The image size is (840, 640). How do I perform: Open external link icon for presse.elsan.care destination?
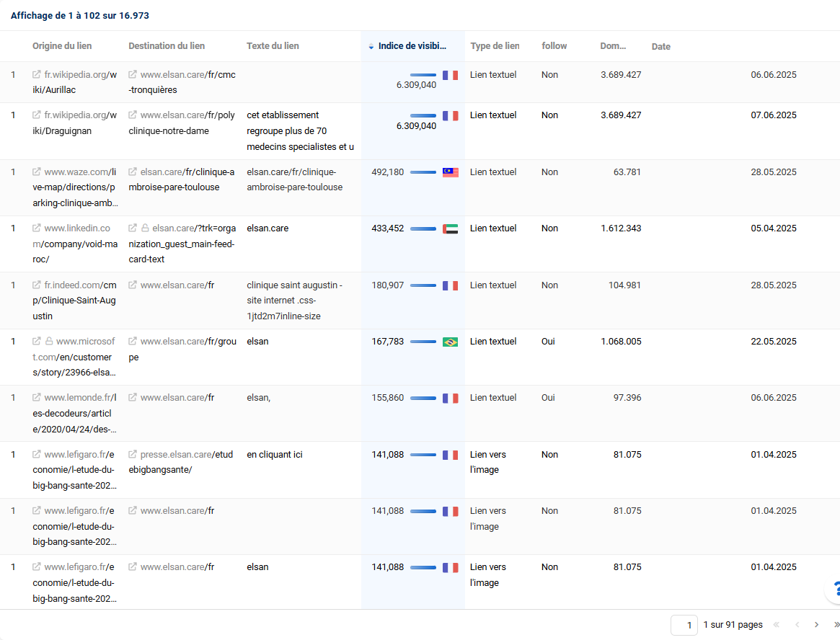click(x=133, y=455)
